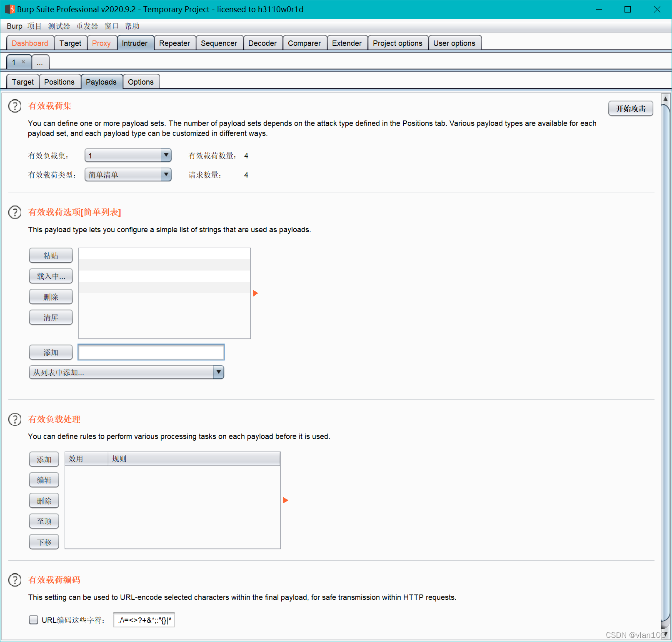This screenshot has height=642, width=672.
Task: Click orange arrow beside payload list
Action: [x=256, y=293]
